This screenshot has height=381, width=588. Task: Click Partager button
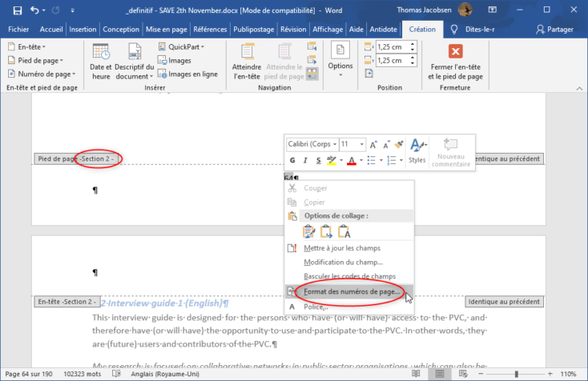pyautogui.click(x=554, y=29)
